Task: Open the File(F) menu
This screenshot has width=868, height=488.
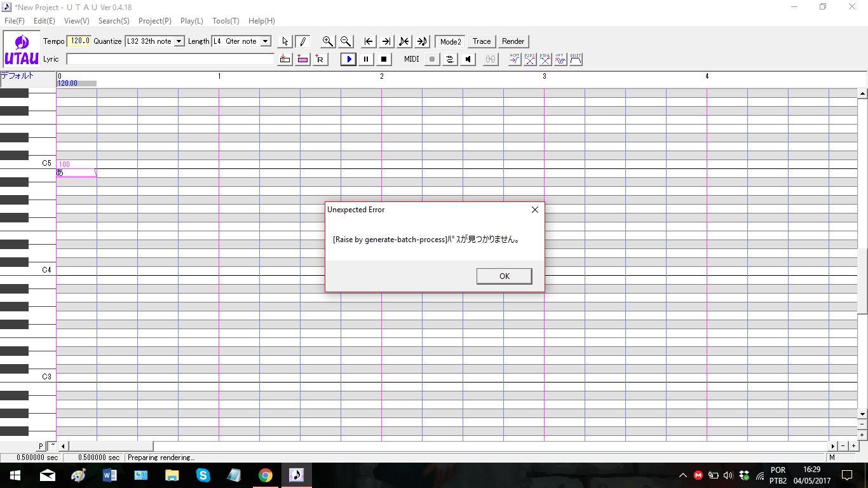Action: (15, 21)
